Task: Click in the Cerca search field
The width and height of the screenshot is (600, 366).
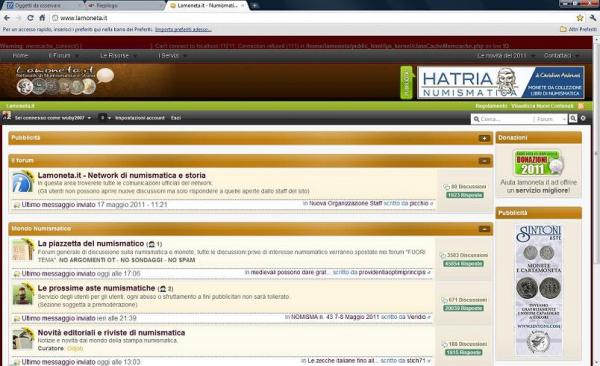Action: click(x=503, y=119)
